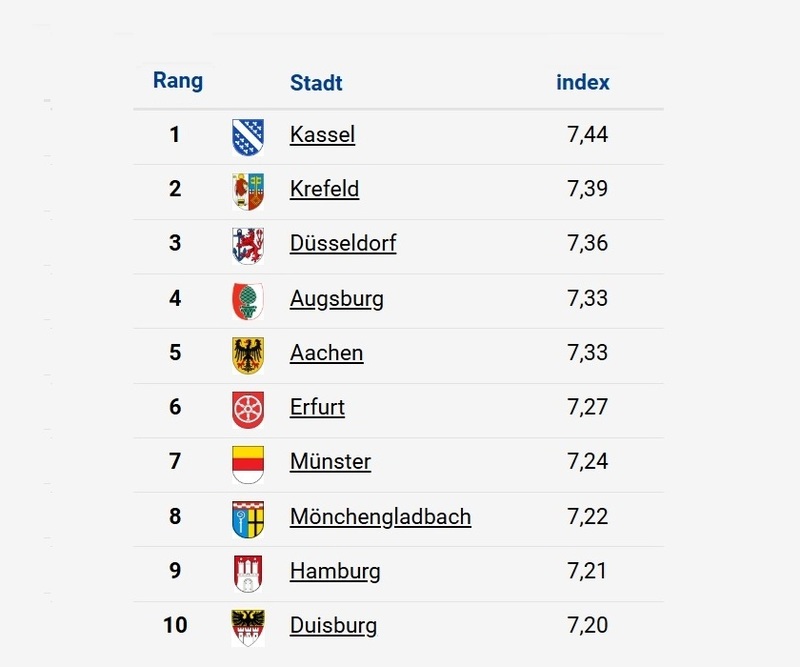Click the Erfurt wheel coat of arms
This screenshot has width=800, height=667.
click(x=248, y=408)
